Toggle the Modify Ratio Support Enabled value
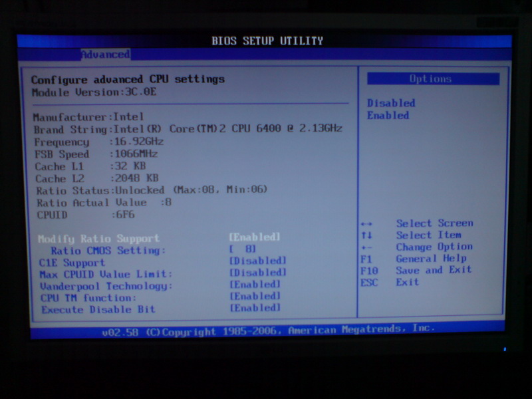 coord(255,237)
